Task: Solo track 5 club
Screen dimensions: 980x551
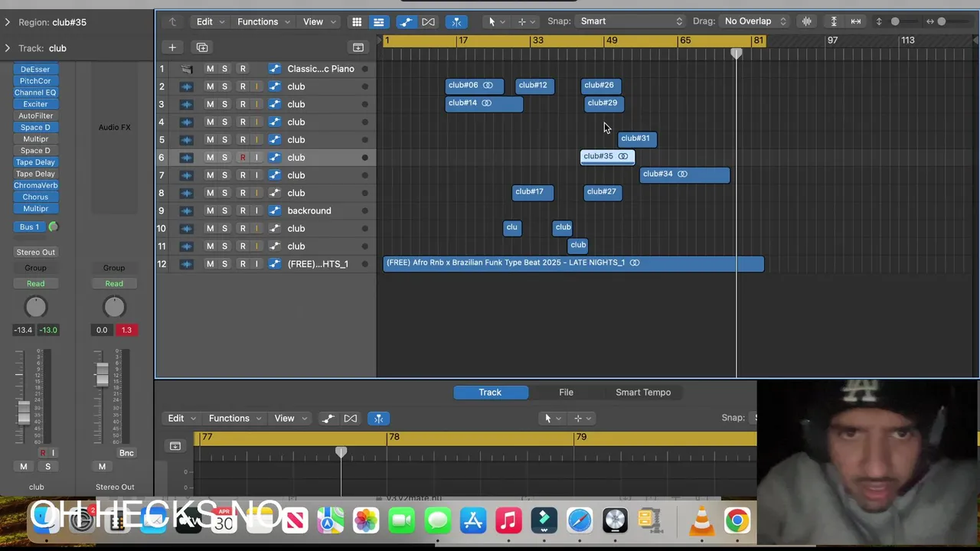Action: click(x=224, y=140)
